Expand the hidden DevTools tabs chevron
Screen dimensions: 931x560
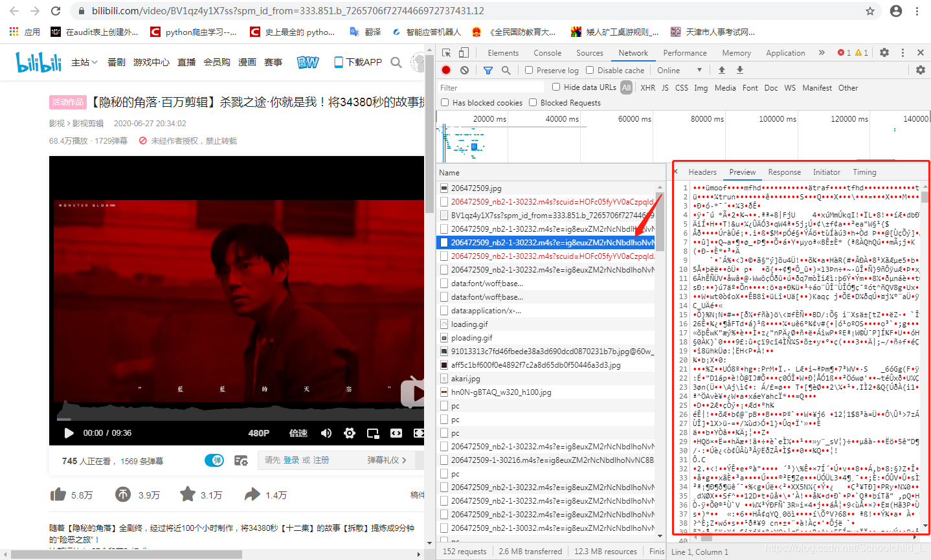822,52
